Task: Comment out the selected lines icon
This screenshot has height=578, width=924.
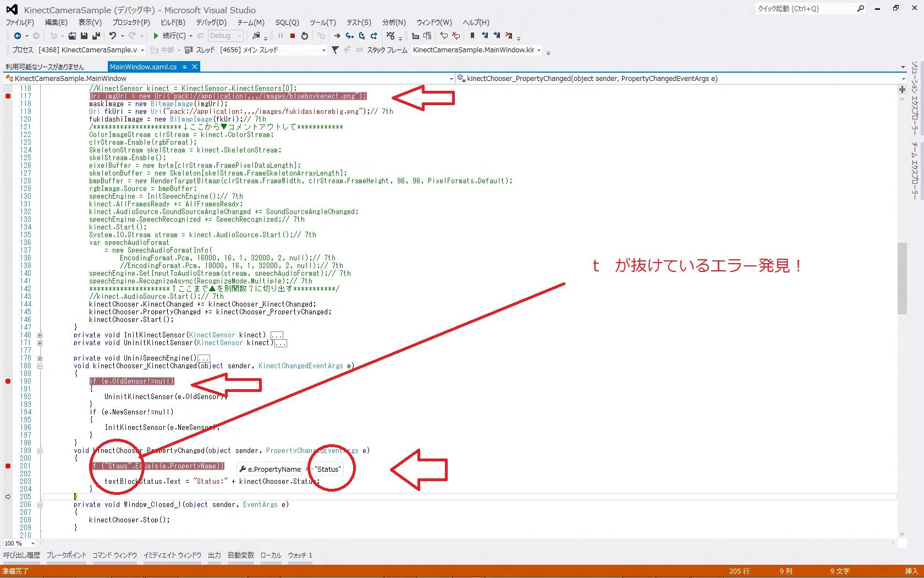Action: tap(444, 36)
